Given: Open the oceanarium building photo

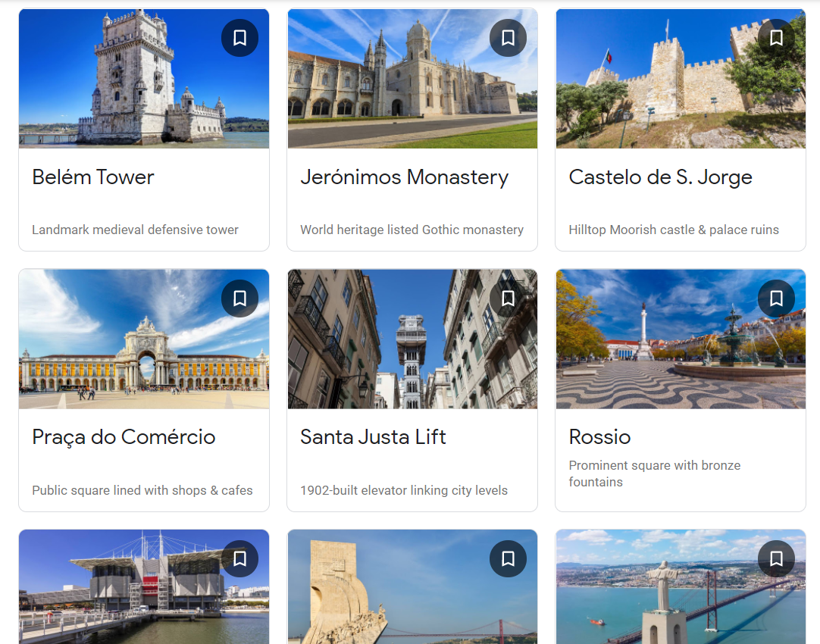Looking at the screenshot, I should tap(144, 586).
